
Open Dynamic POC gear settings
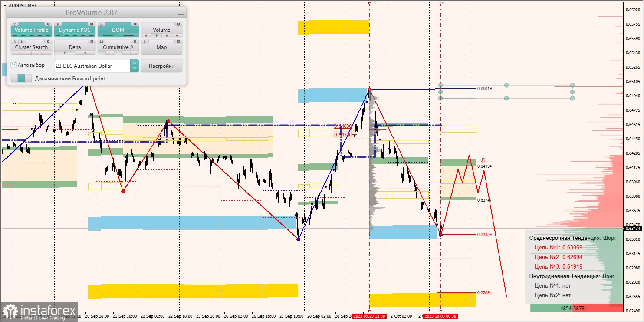pyautogui.click(x=92, y=24)
